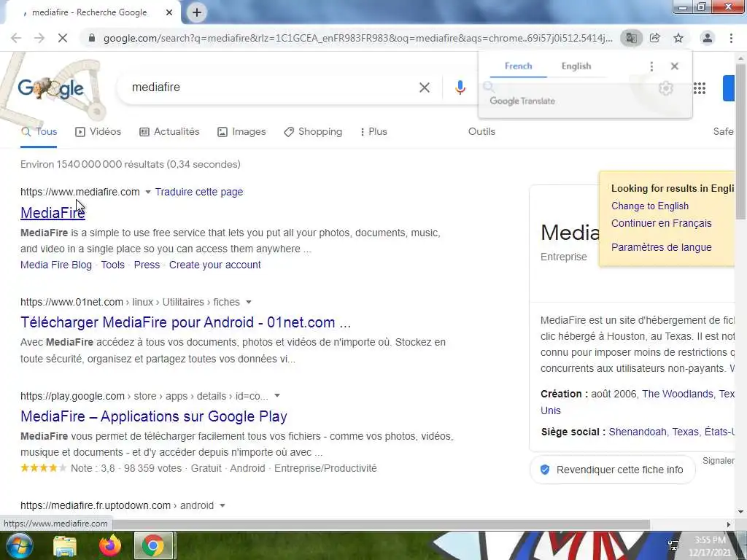
Task: Switch to the Images results tab
Action: (241, 132)
